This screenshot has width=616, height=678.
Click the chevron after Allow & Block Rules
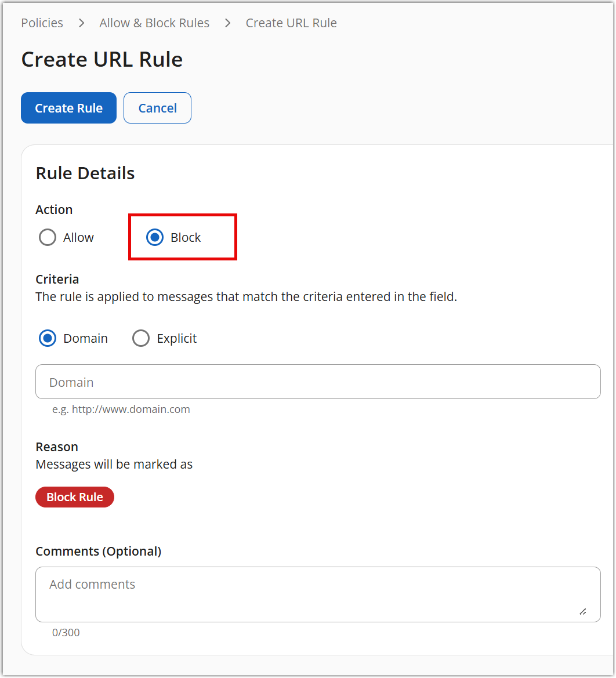click(x=227, y=23)
